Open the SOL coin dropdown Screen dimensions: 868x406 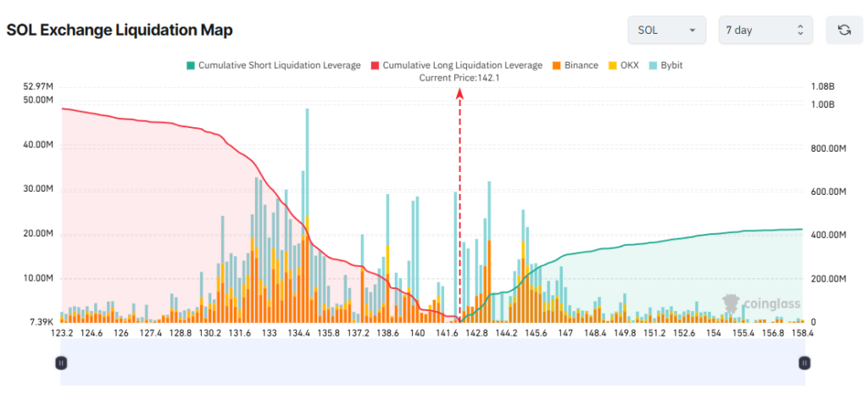[666, 30]
